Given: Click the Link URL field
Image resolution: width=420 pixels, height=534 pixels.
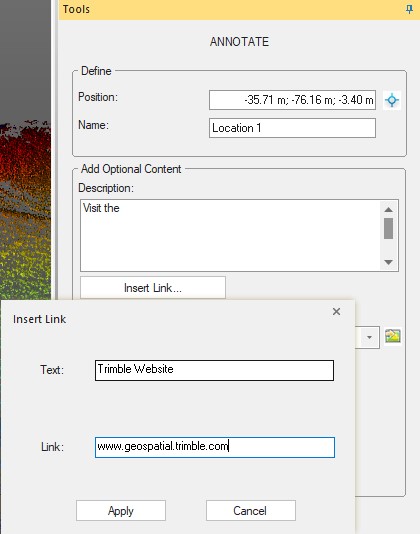Looking at the screenshot, I should pos(215,447).
